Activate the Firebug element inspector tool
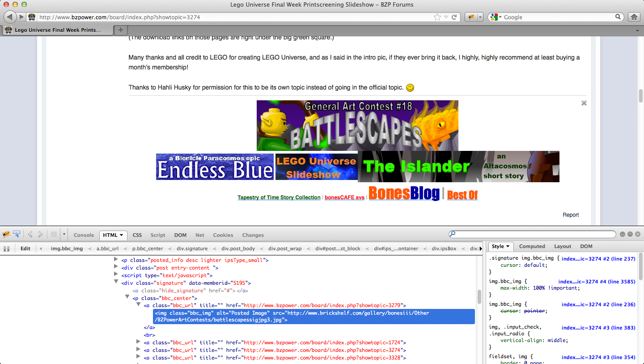 click(x=17, y=234)
